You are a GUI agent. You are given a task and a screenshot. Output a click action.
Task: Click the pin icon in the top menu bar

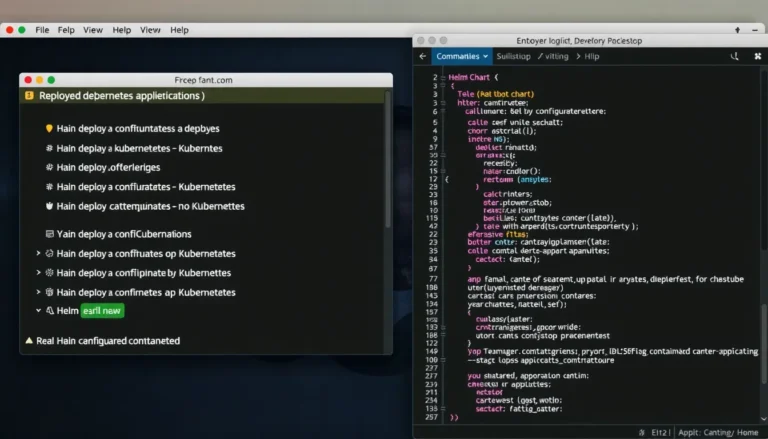pyautogui.click(x=737, y=30)
